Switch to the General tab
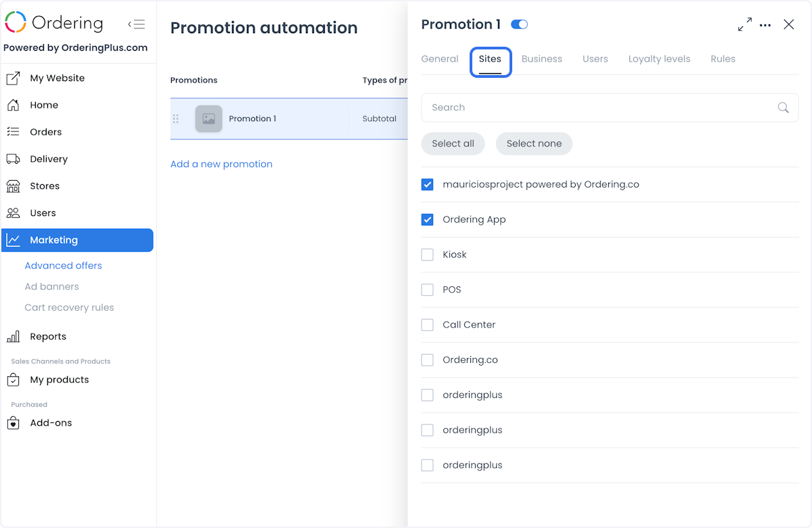 440,59
